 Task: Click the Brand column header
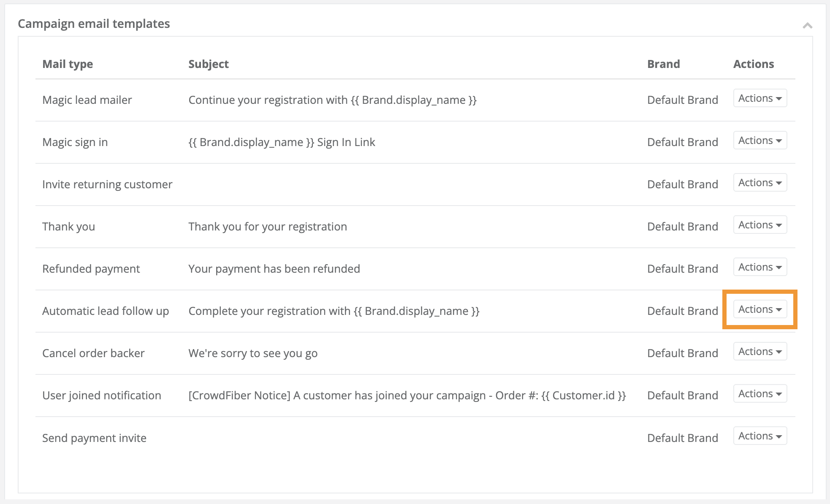click(x=663, y=64)
